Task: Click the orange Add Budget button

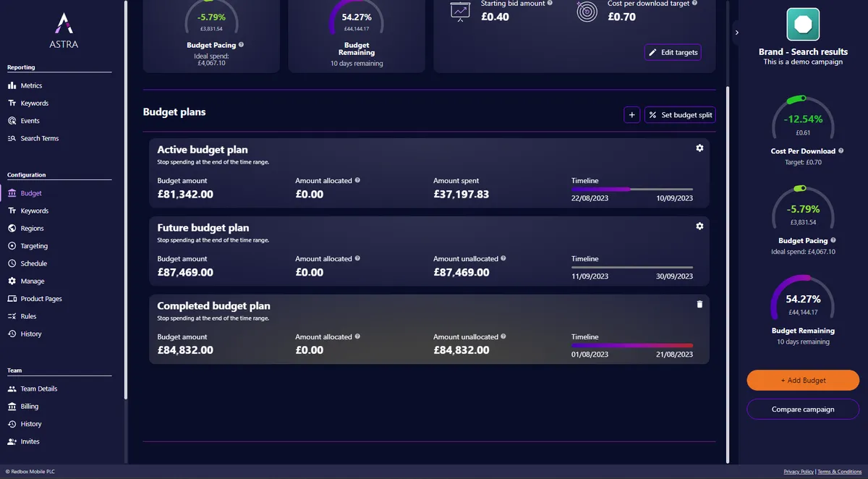Action: point(803,380)
